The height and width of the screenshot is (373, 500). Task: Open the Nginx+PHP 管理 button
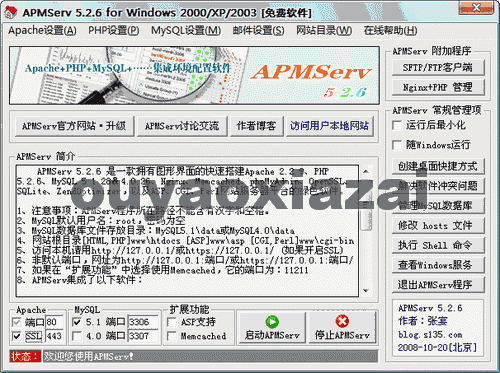coord(438,87)
